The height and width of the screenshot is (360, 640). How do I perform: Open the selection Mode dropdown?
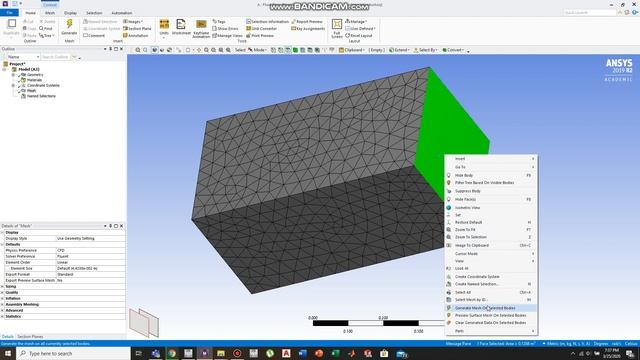(x=258, y=50)
